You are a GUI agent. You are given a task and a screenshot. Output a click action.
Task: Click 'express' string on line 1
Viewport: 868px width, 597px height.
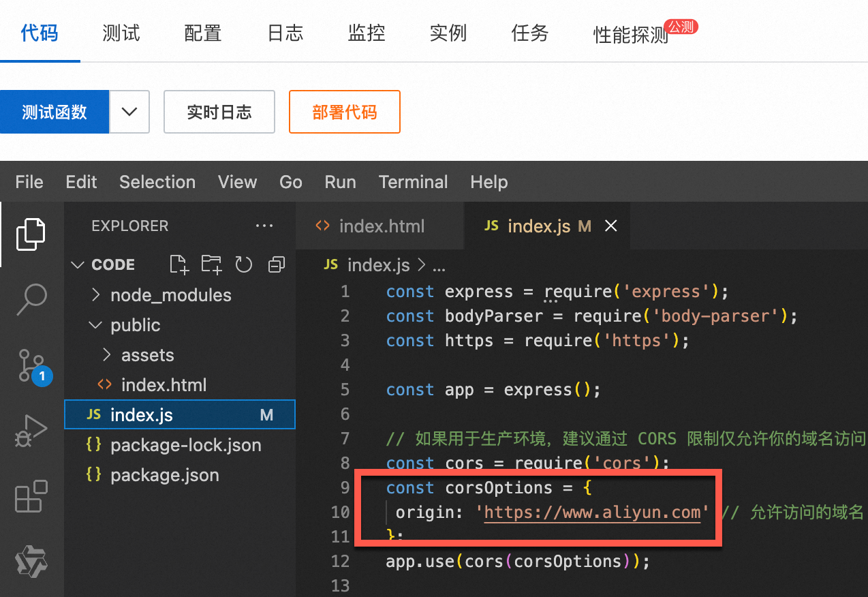click(x=666, y=292)
